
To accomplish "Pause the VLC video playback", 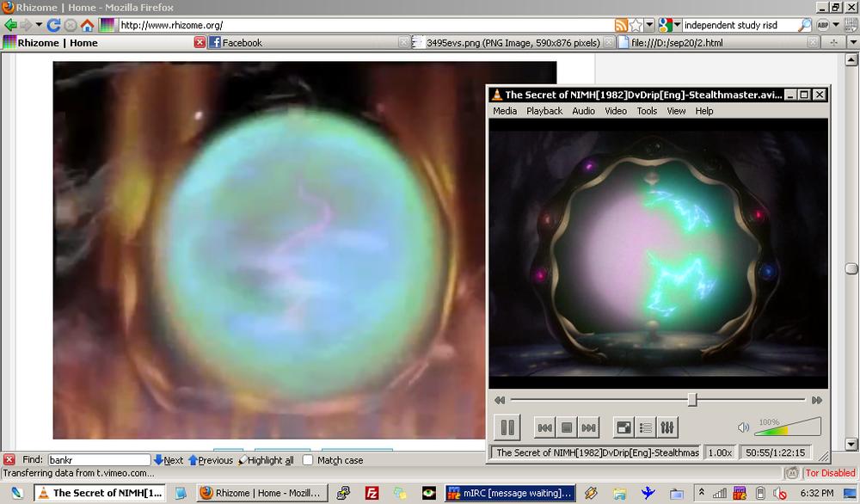I will pyautogui.click(x=507, y=427).
